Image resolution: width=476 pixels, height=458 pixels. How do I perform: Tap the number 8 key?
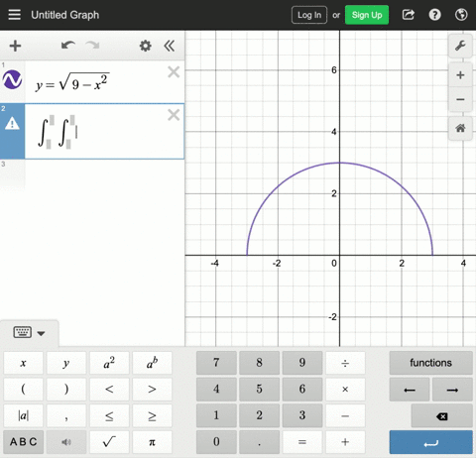(259, 363)
